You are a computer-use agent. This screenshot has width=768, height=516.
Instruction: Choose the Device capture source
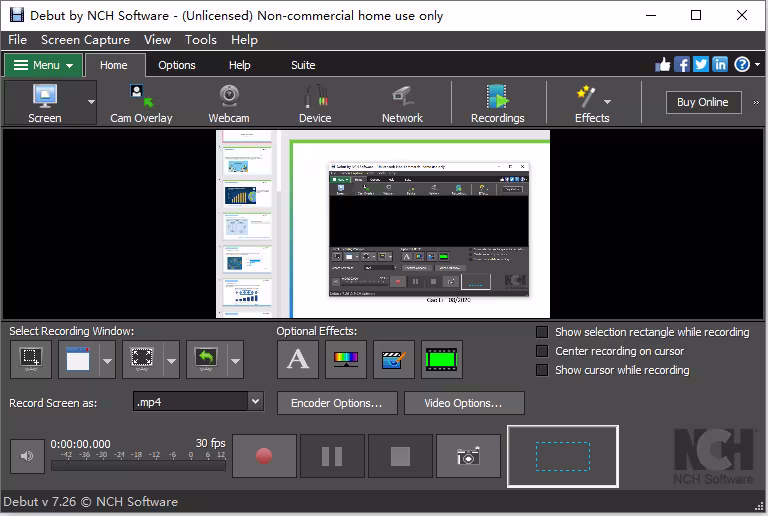[x=315, y=103]
